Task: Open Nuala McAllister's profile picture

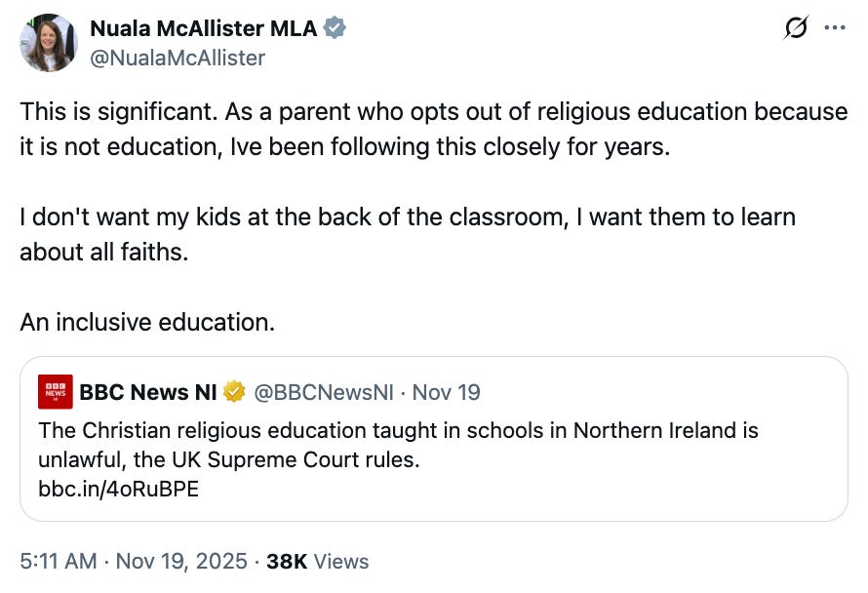Action: (x=48, y=43)
